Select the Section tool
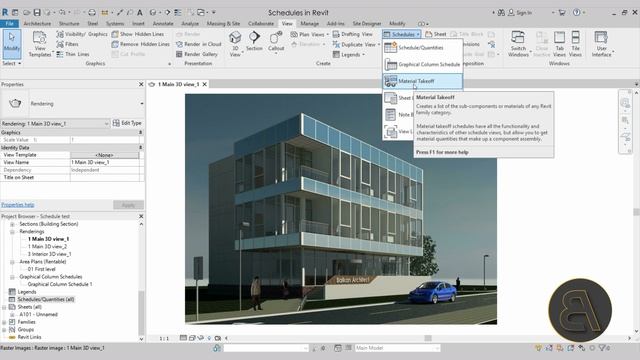The image size is (640, 360). point(254,42)
